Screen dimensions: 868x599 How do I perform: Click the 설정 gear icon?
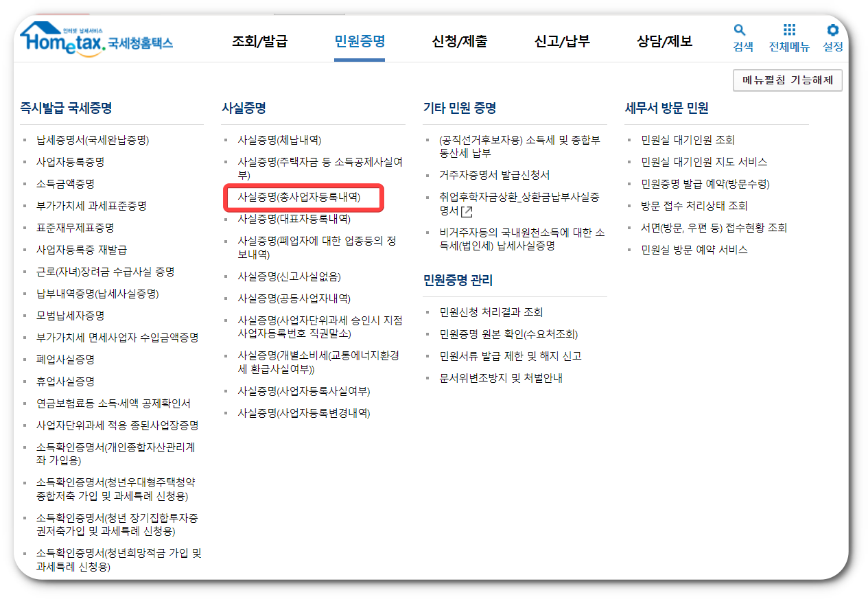click(x=832, y=38)
